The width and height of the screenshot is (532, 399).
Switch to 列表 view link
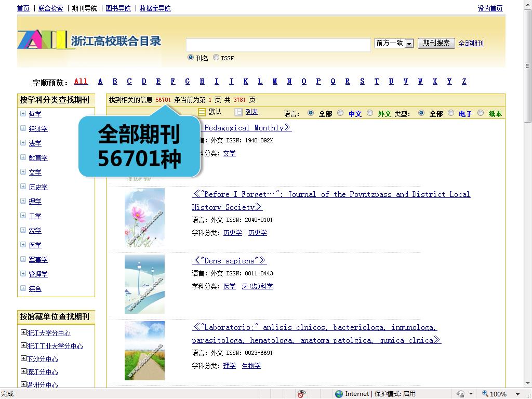[252, 112]
